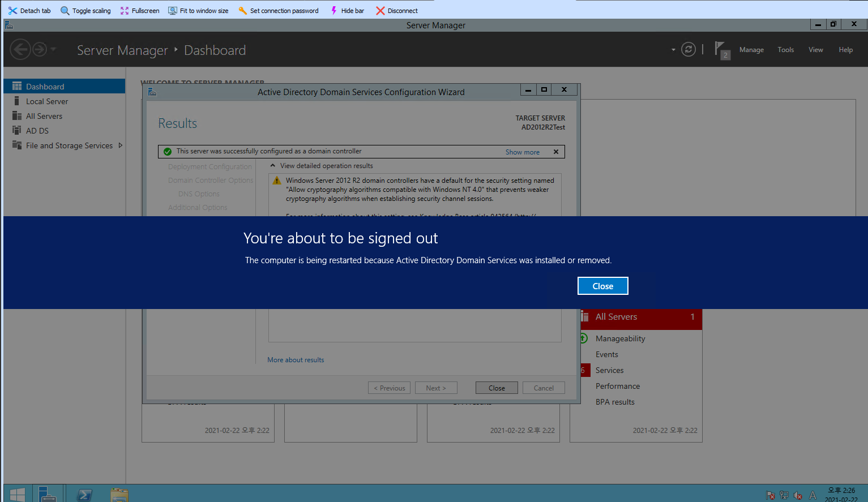Dismiss the success message with X
The height and width of the screenshot is (502, 868).
(556, 152)
